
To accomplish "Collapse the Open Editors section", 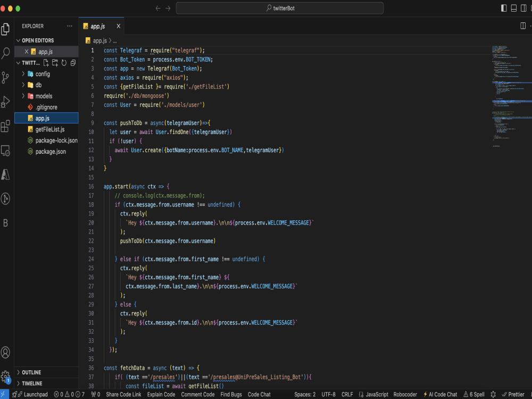I will (46, 40).
